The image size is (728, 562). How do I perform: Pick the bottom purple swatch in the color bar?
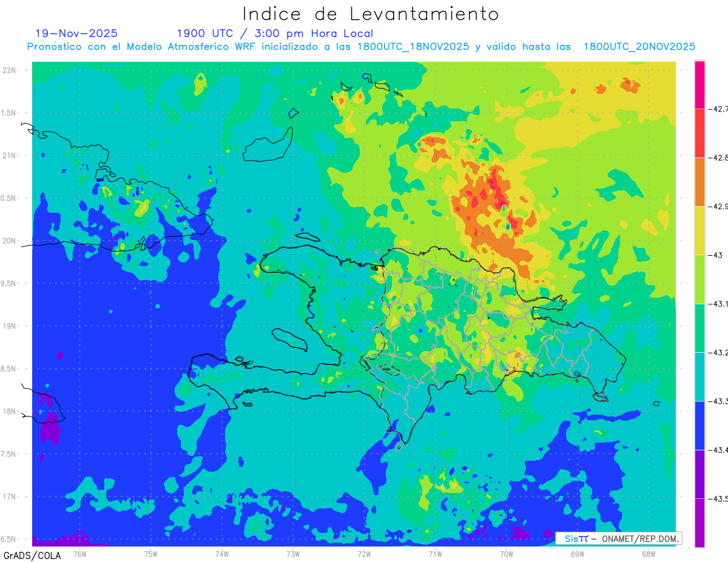(x=699, y=523)
